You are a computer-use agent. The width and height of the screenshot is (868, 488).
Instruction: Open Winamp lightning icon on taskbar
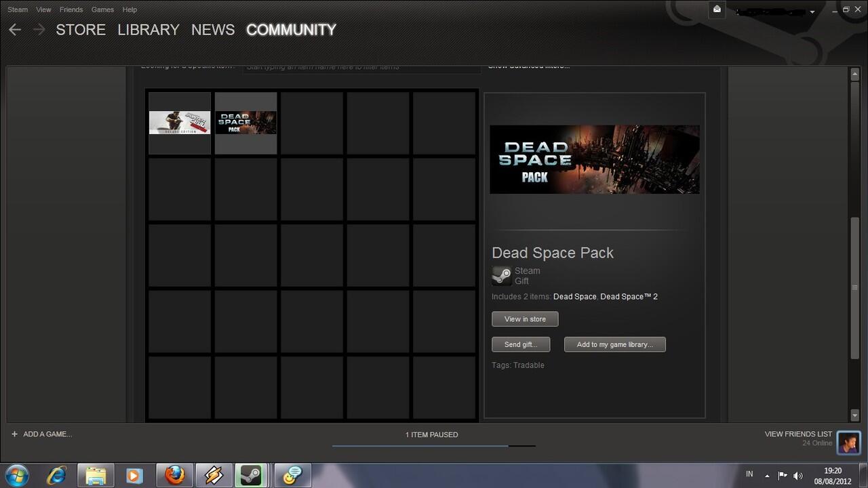pyautogui.click(x=214, y=475)
